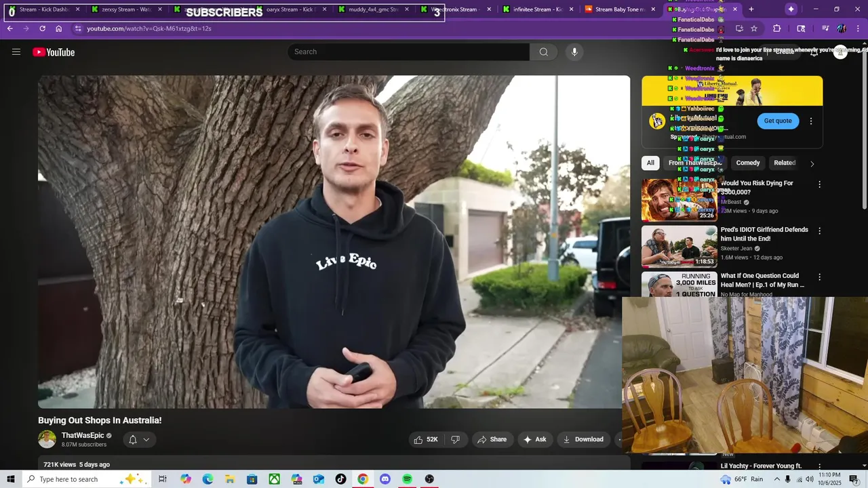
Task: Open options for Pred's IDIOT Girlfriend video
Action: [819, 231]
